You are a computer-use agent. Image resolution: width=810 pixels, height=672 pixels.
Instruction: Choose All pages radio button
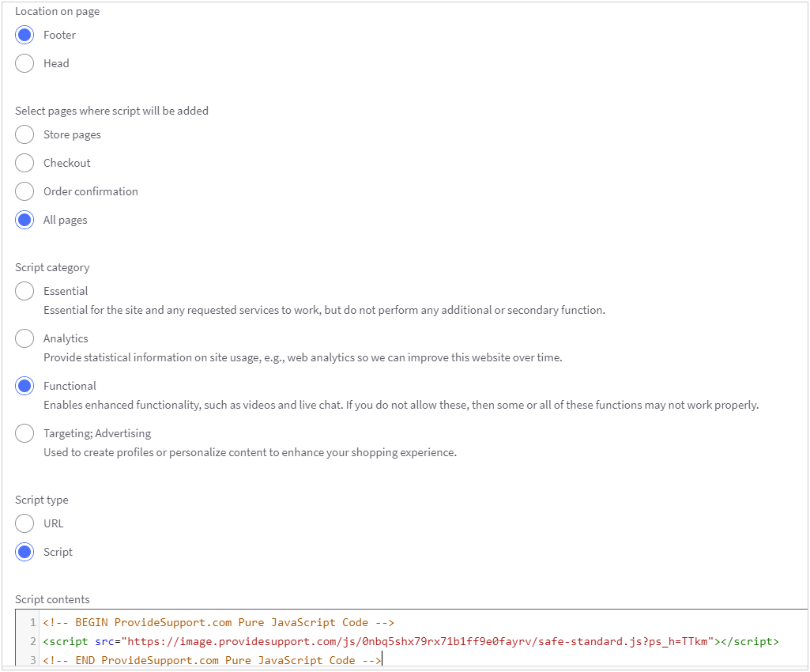[x=24, y=220]
